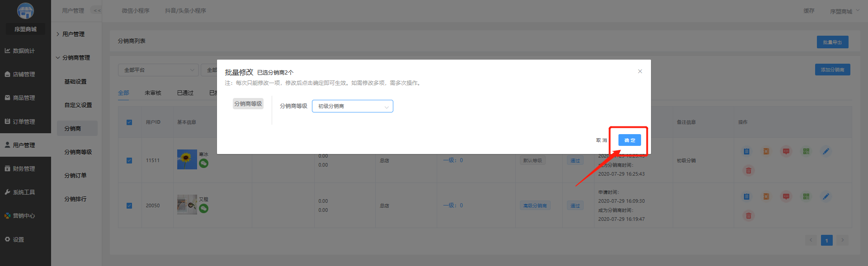
Task: Click the 添加分销商 button
Action: [832, 70]
